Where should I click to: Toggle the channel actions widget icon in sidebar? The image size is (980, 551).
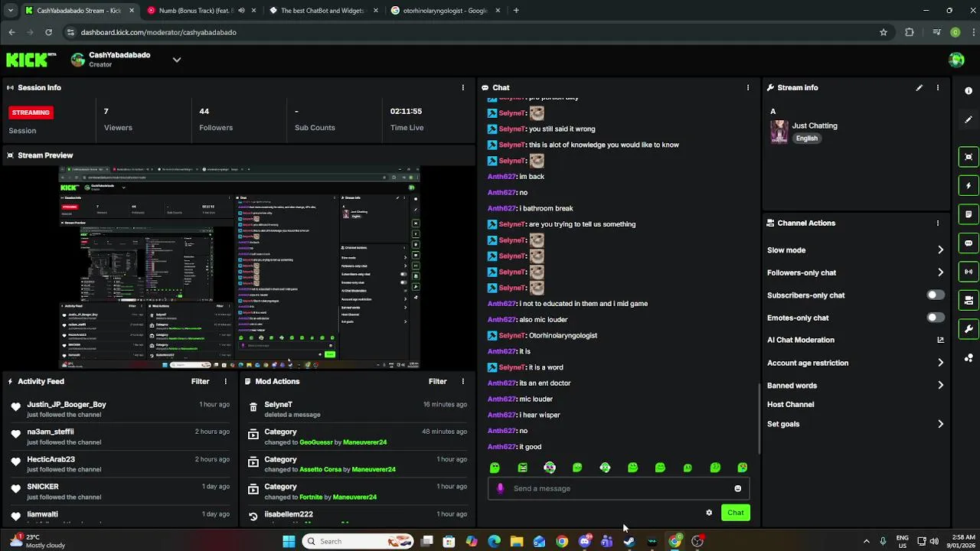click(x=969, y=300)
